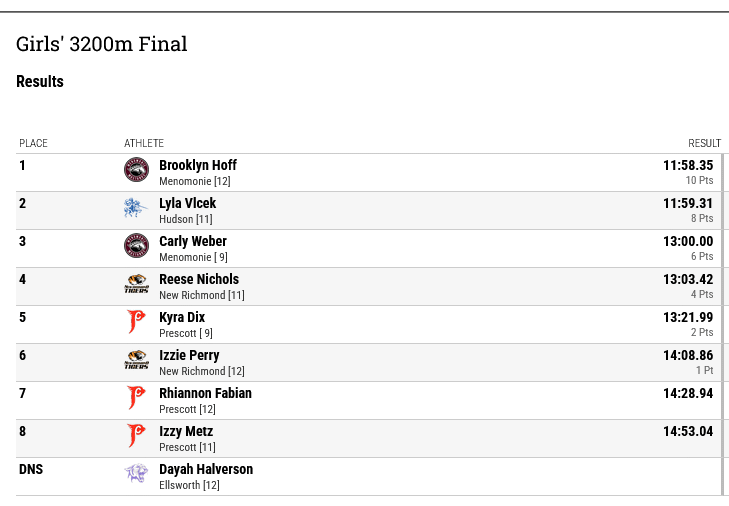Click the Girls' 3200m Final heading
The image size is (729, 506).
click(x=101, y=44)
